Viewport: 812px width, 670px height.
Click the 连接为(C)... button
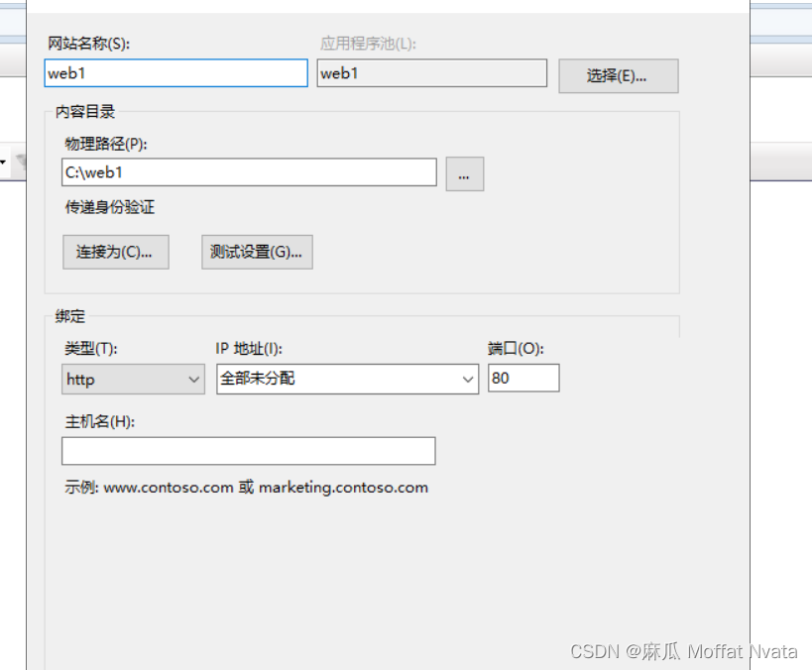[115, 252]
